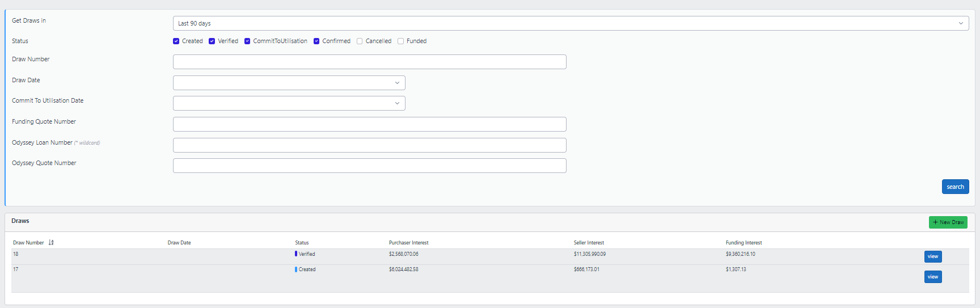Click into the Draw Number field

coord(369,62)
